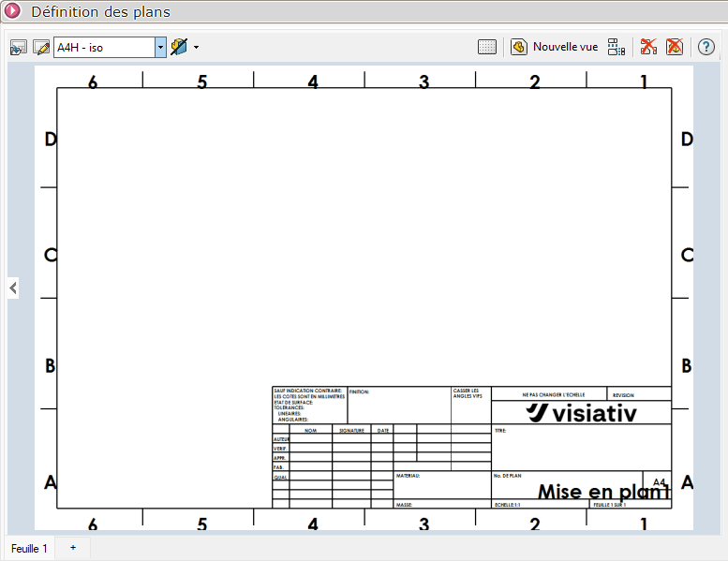Click the Nouvelle vue button
This screenshot has width=728, height=561.
[555, 47]
